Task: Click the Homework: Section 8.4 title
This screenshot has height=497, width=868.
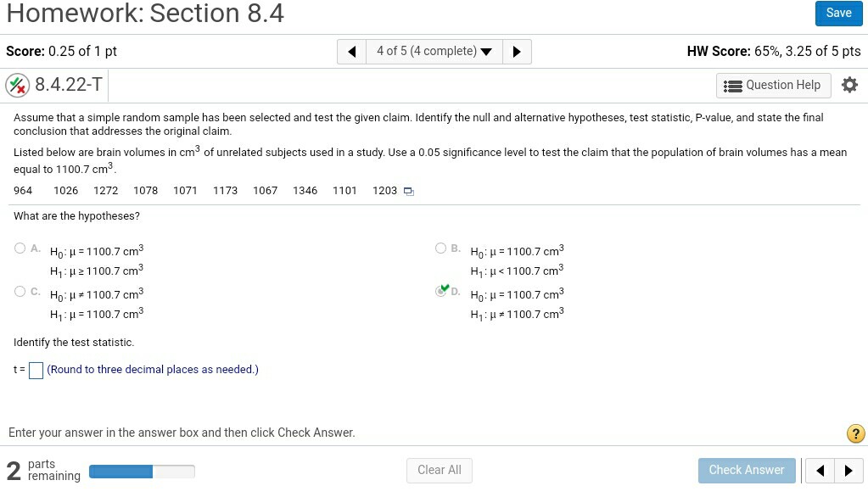Action: pos(145,14)
